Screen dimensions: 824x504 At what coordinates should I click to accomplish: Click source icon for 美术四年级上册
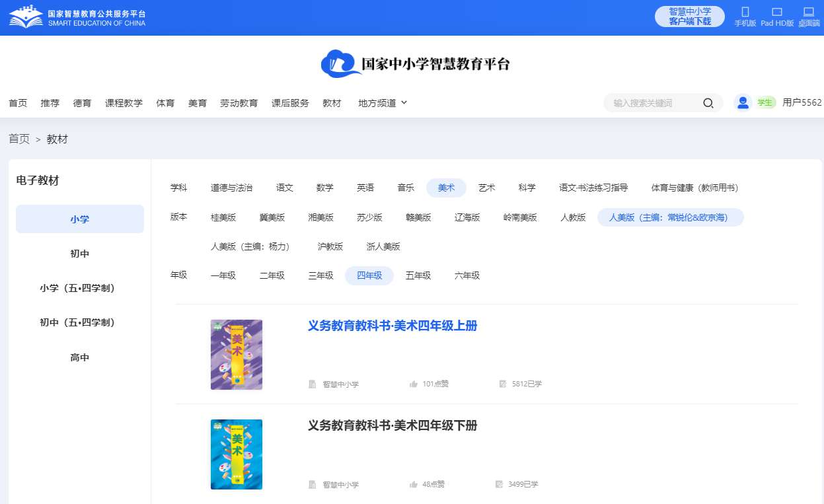point(313,384)
